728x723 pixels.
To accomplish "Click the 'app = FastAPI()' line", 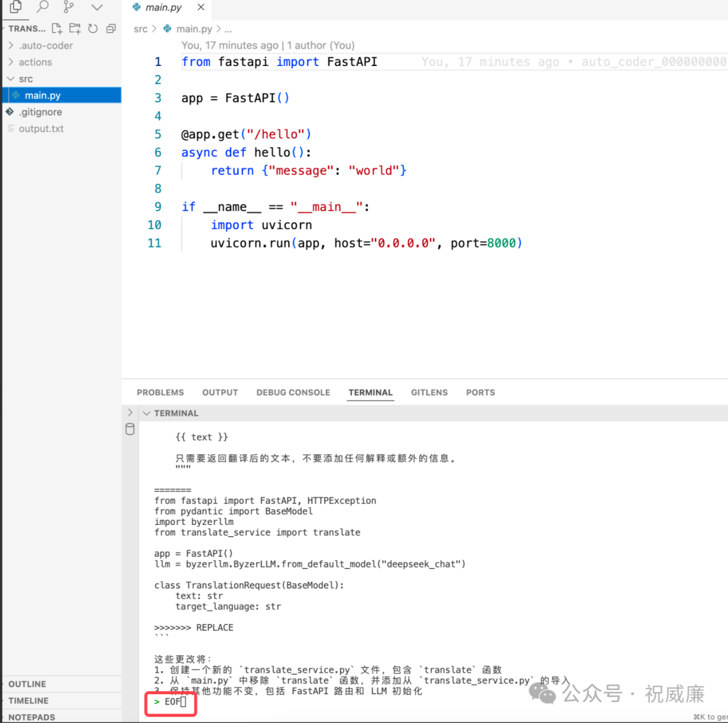I will 235,98.
